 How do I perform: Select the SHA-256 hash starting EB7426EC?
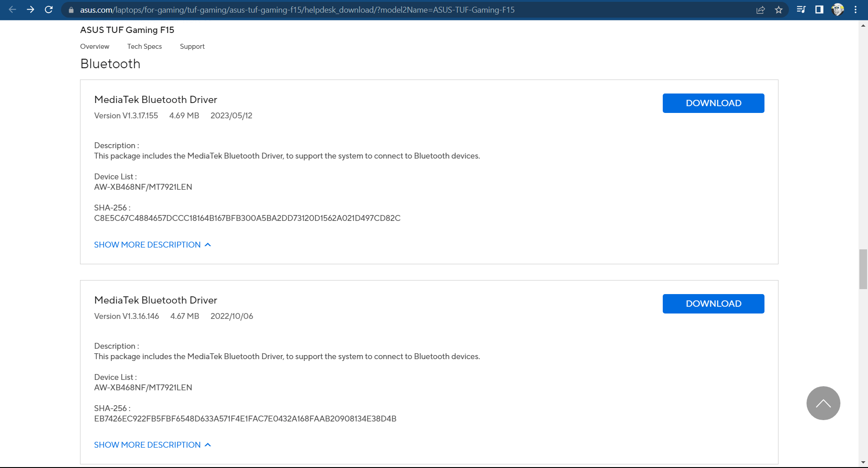pyautogui.click(x=245, y=419)
